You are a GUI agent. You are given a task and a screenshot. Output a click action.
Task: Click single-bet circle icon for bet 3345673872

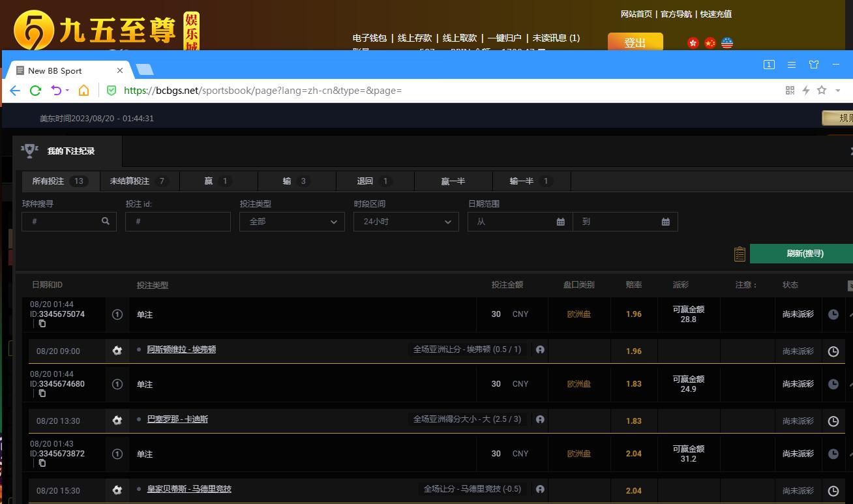pos(117,454)
